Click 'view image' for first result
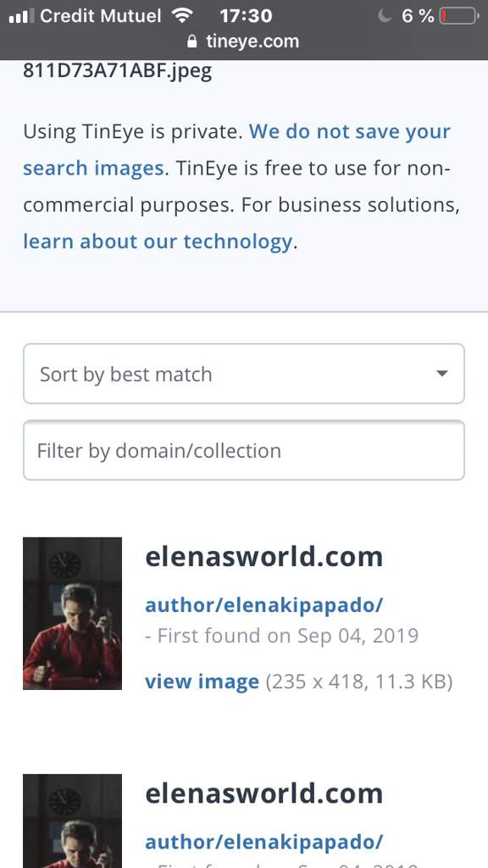The image size is (488, 868). 202,682
